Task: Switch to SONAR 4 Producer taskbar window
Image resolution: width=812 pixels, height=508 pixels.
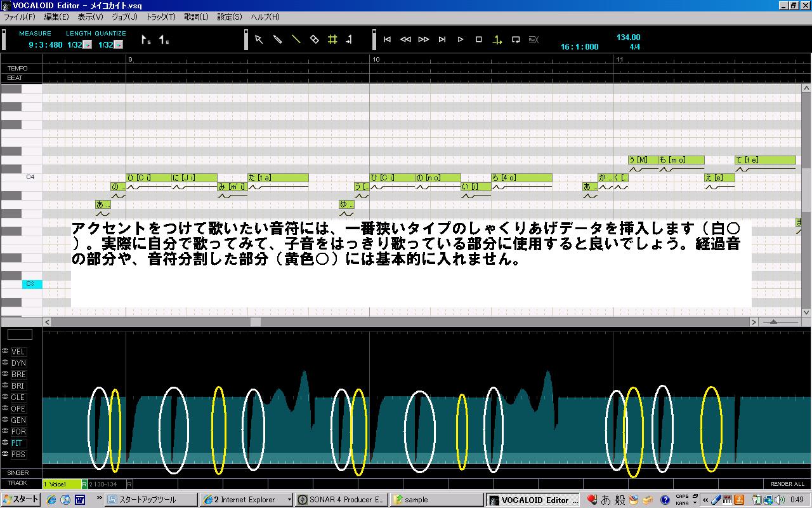Action: tap(341, 500)
